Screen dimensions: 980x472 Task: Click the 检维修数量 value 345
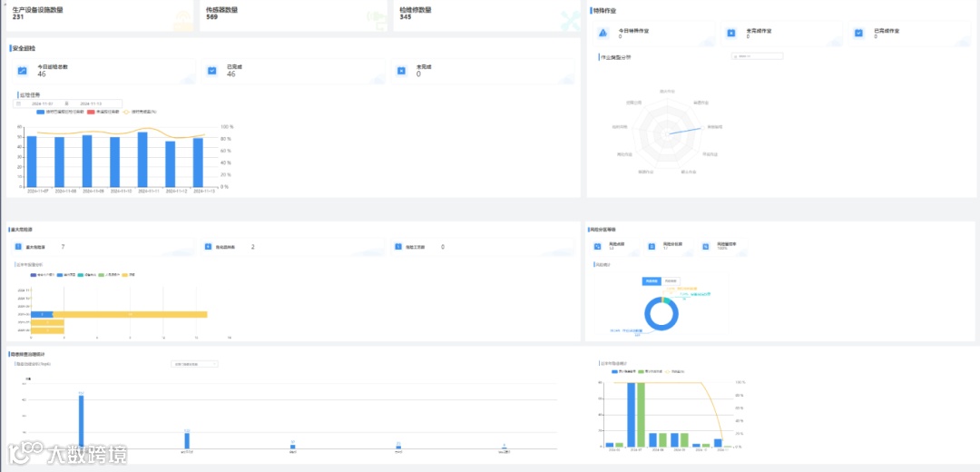pos(406,17)
